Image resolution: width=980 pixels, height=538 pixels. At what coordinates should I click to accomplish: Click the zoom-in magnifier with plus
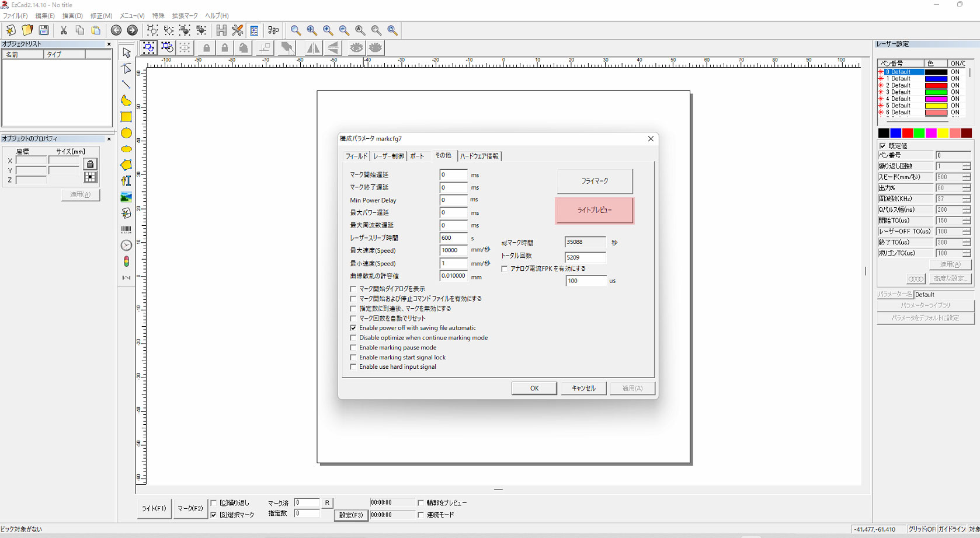coord(328,30)
